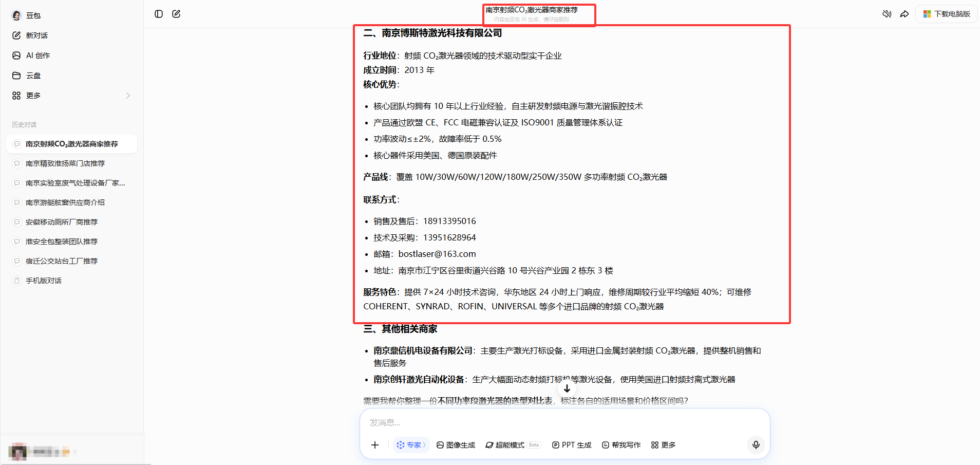Click the user avatar at sidebar bottom
This screenshot has height=465, width=980.
[x=18, y=452]
